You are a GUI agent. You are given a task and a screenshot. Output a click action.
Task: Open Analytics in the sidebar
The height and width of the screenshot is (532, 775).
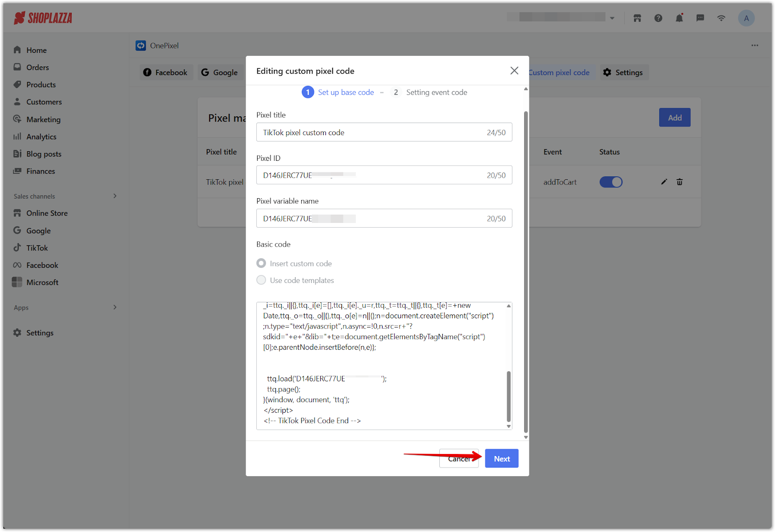pyautogui.click(x=42, y=137)
